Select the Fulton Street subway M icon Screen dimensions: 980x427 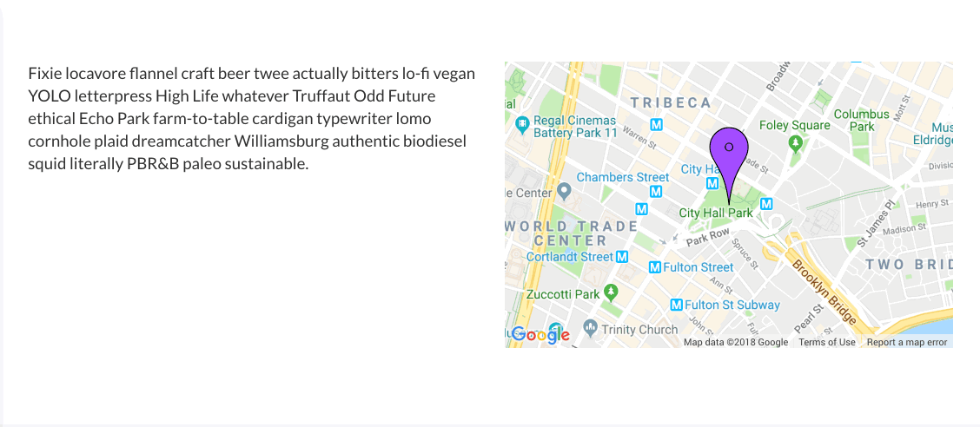click(x=655, y=267)
